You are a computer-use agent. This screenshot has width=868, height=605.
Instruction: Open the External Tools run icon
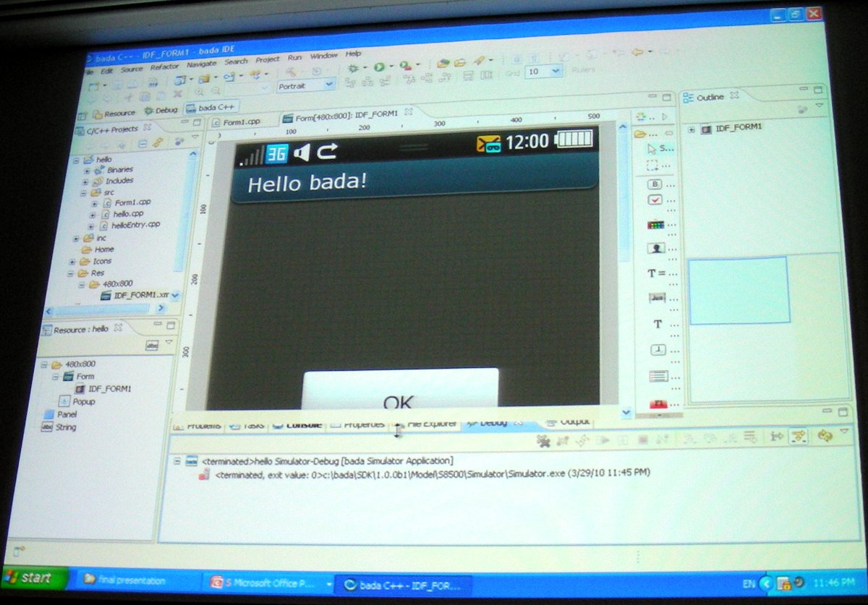click(x=405, y=66)
